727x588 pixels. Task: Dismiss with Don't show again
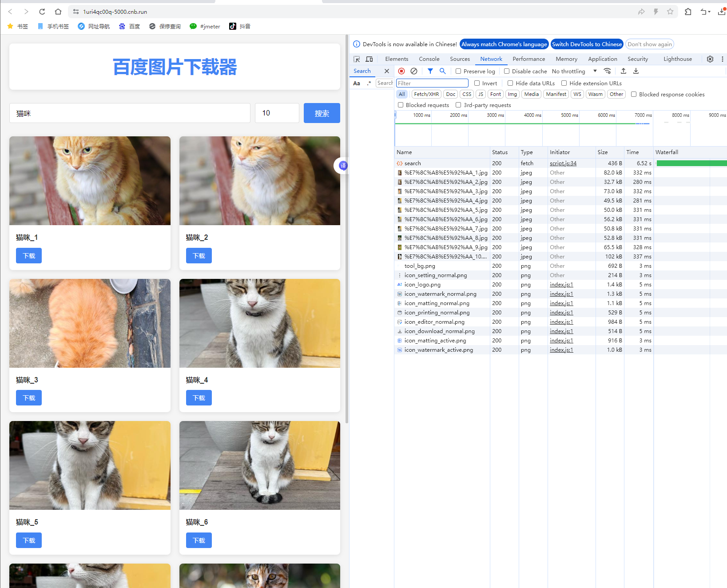pyautogui.click(x=649, y=44)
